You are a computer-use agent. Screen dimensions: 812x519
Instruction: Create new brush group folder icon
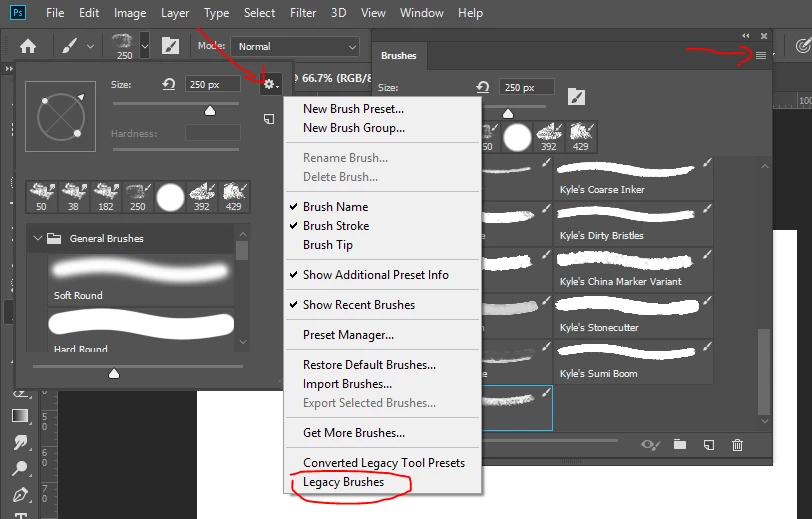point(680,444)
